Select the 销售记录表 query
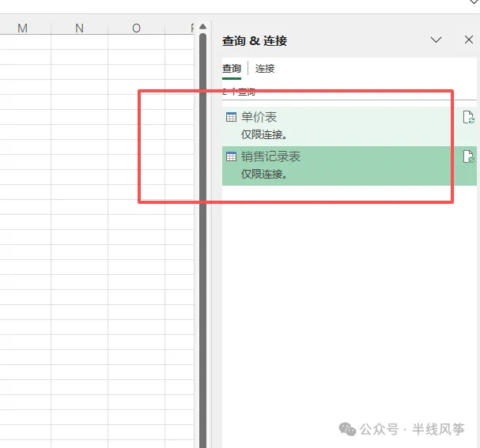Viewport: 480px width, 448px height. (350, 166)
